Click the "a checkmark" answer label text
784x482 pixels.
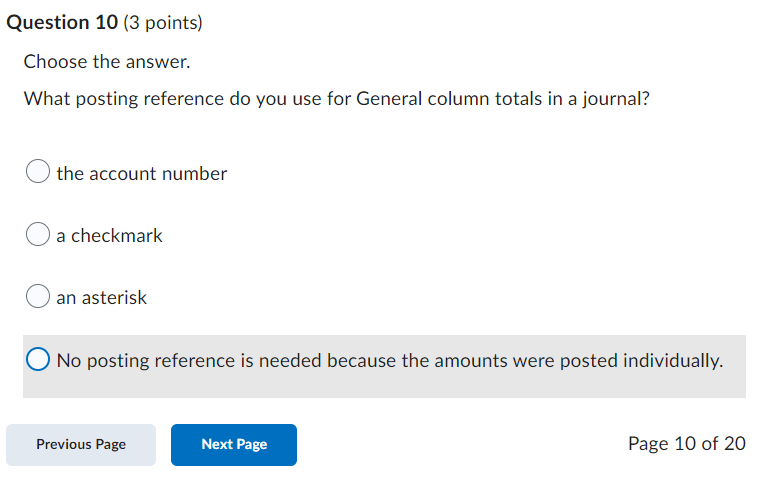click(109, 236)
